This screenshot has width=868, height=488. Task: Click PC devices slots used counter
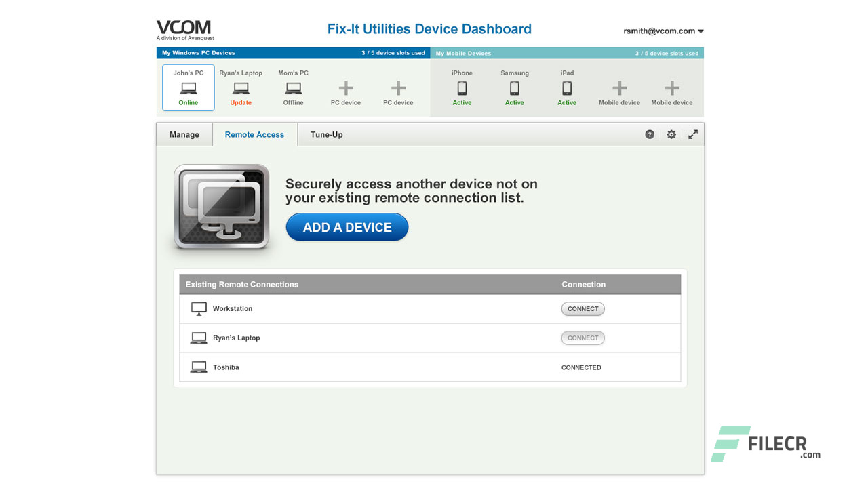(x=393, y=53)
